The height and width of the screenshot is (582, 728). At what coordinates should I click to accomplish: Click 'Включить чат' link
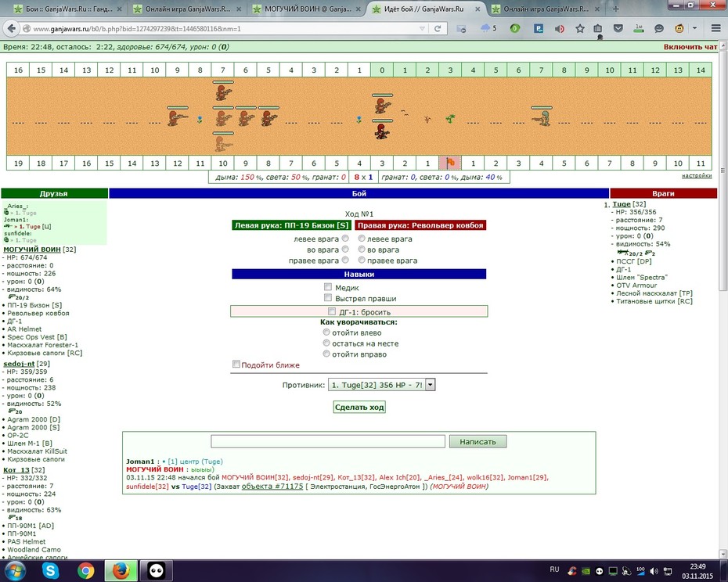690,47
